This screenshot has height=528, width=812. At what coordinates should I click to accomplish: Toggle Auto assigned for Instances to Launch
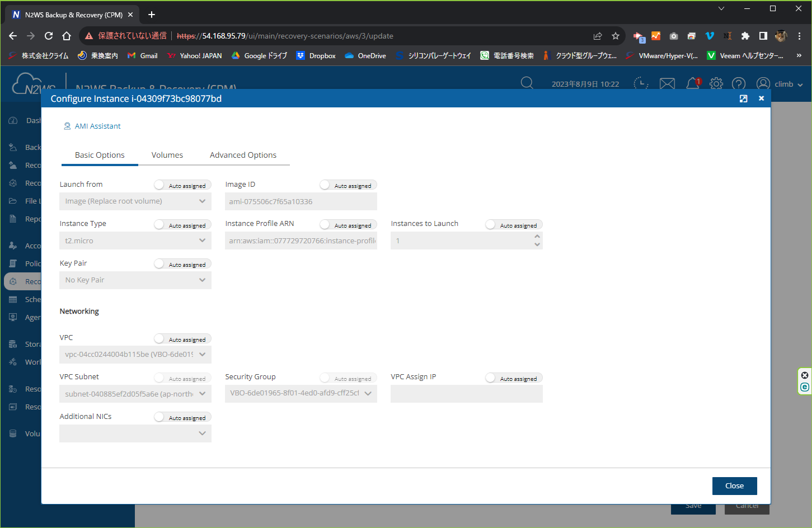513,225
